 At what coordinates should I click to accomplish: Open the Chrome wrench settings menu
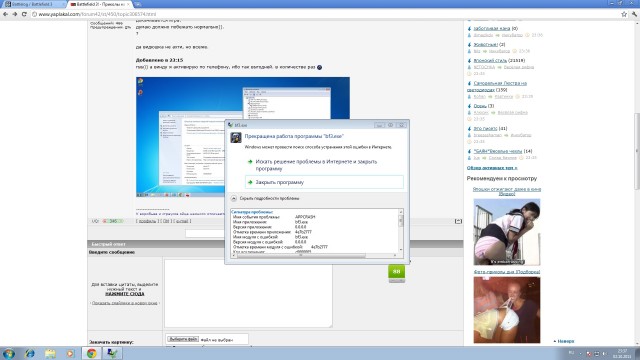point(634,14)
